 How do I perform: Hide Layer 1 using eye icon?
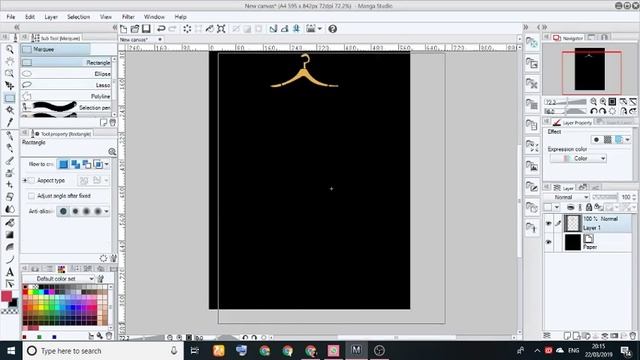548,223
